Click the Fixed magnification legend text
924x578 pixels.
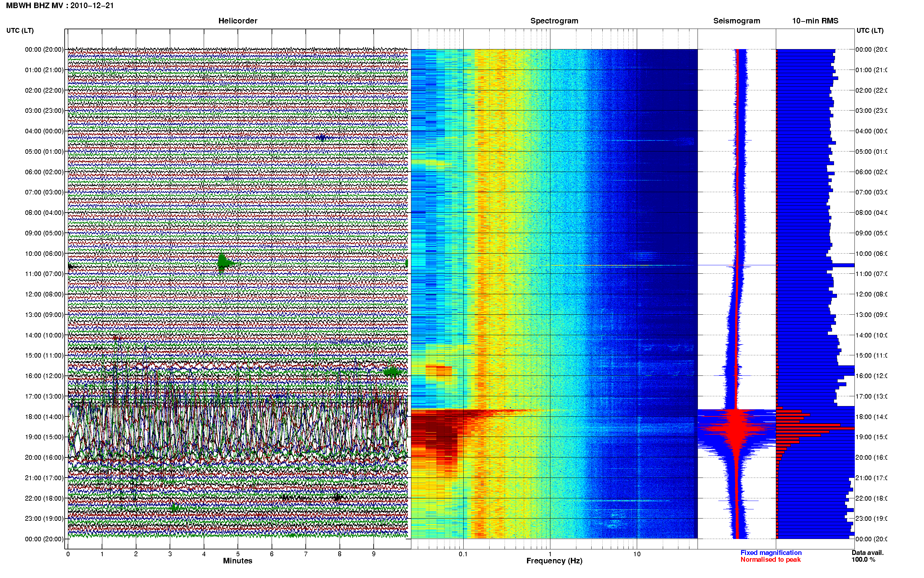[x=771, y=553]
